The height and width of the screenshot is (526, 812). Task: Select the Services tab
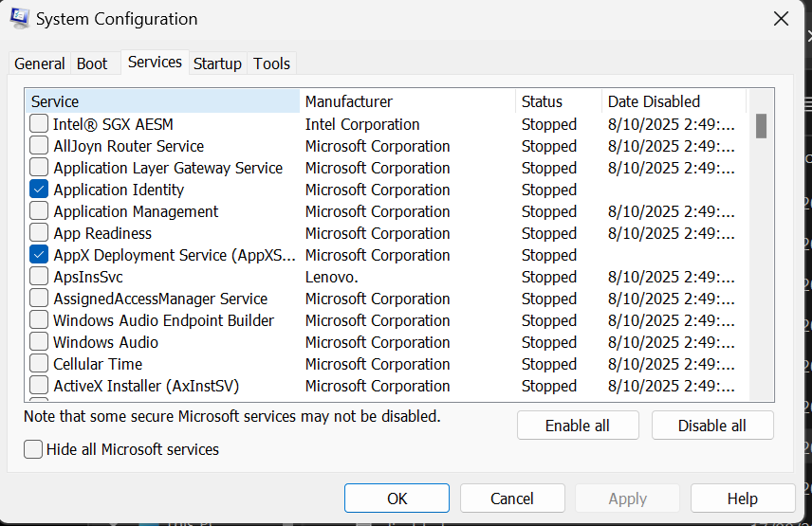tap(155, 62)
